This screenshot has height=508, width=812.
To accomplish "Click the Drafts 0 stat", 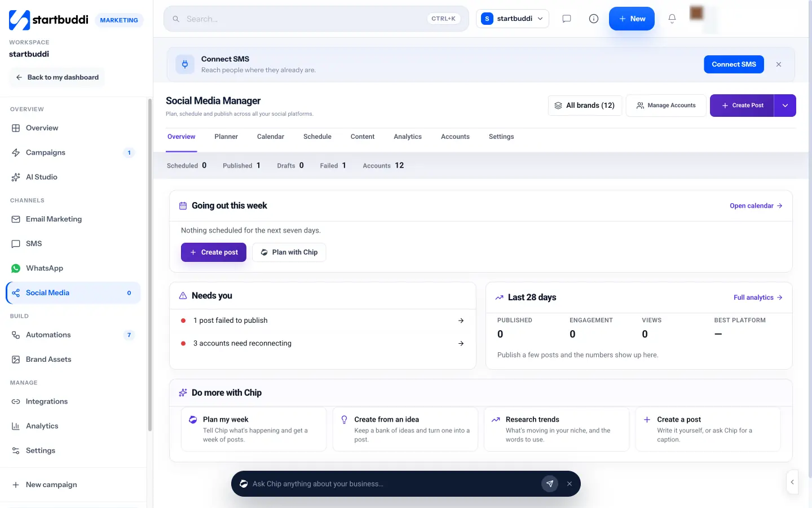I will (x=290, y=165).
